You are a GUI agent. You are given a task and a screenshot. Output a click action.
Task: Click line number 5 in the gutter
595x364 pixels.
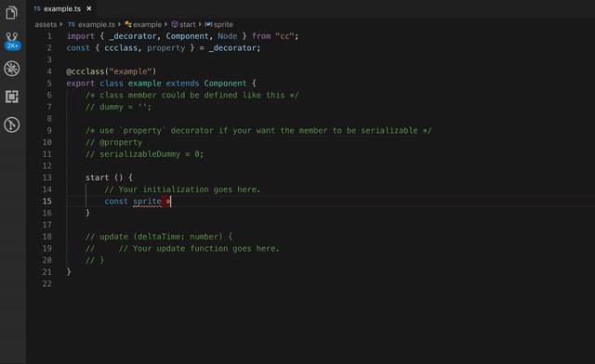click(49, 83)
